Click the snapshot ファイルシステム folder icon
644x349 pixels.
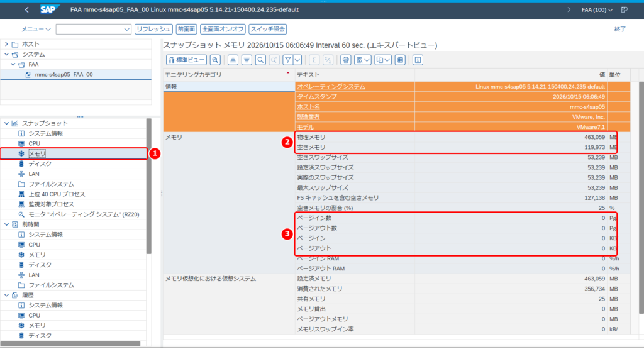coord(21,184)
